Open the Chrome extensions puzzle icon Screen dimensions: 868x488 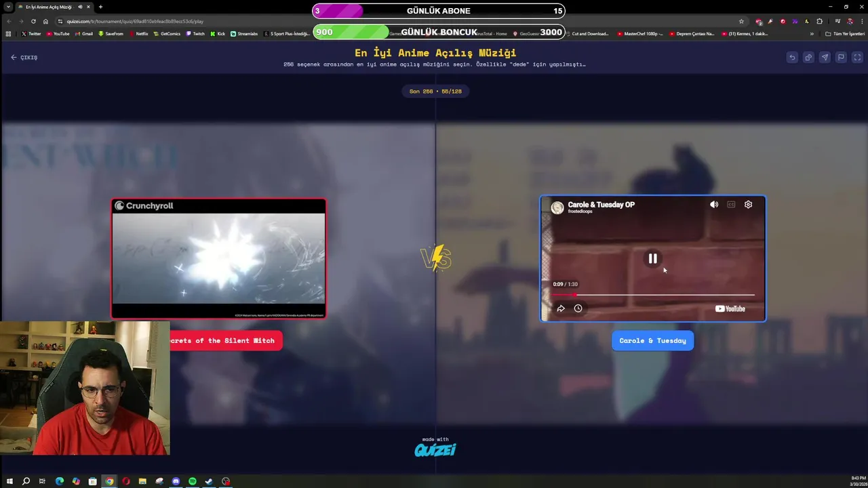click(819, 21)
